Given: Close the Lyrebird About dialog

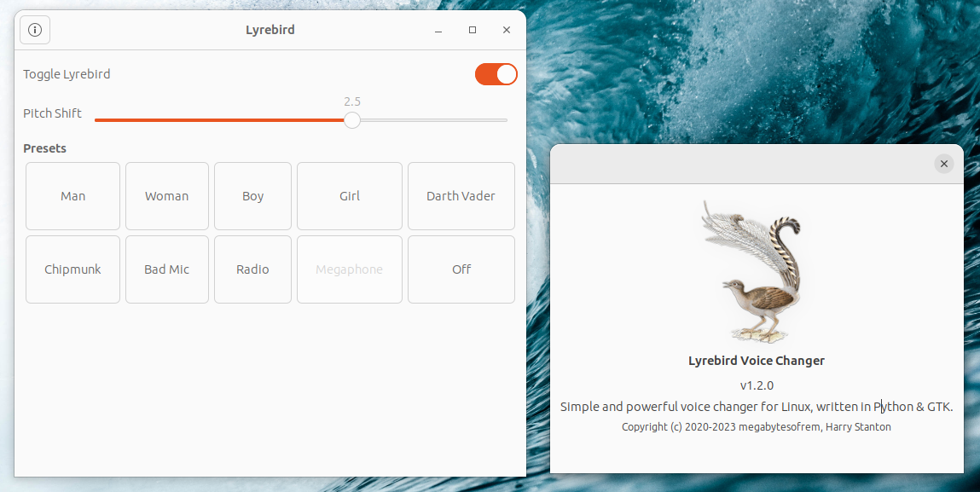Looking at the screenshot, I should [x=943, y=164].
